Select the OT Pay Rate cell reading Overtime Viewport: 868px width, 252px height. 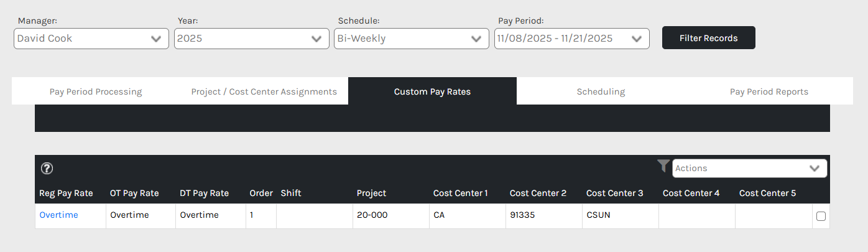point(141,216)
